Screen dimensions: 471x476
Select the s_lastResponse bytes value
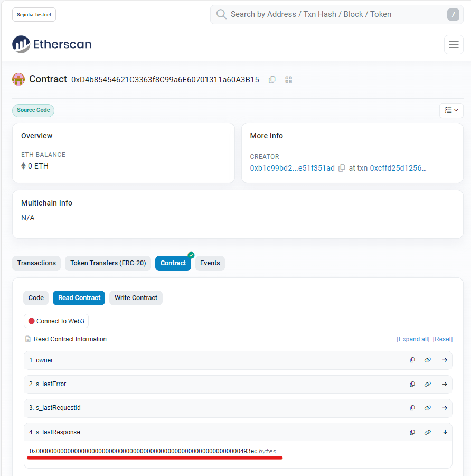143,451
